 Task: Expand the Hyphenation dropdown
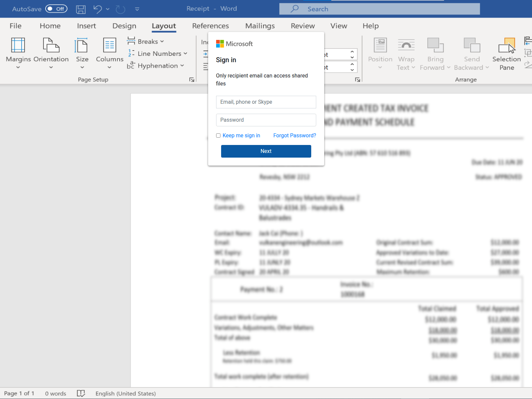[x=156, y=66]
